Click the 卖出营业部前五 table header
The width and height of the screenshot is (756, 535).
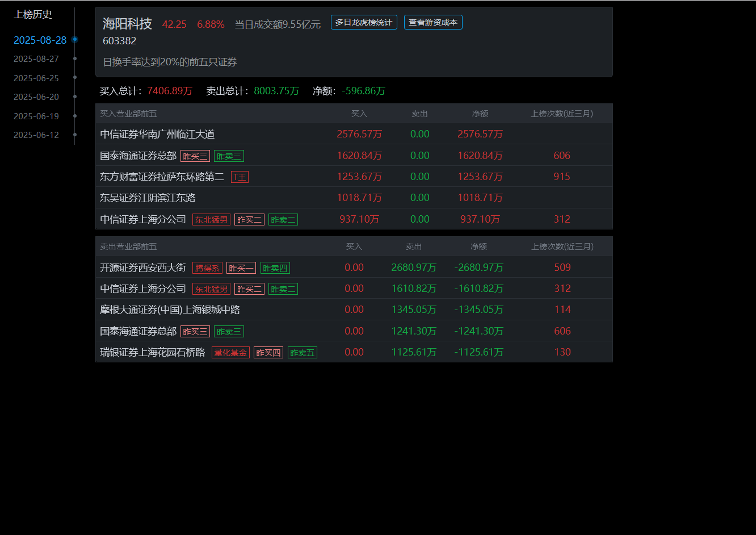[x=128, y=246]
